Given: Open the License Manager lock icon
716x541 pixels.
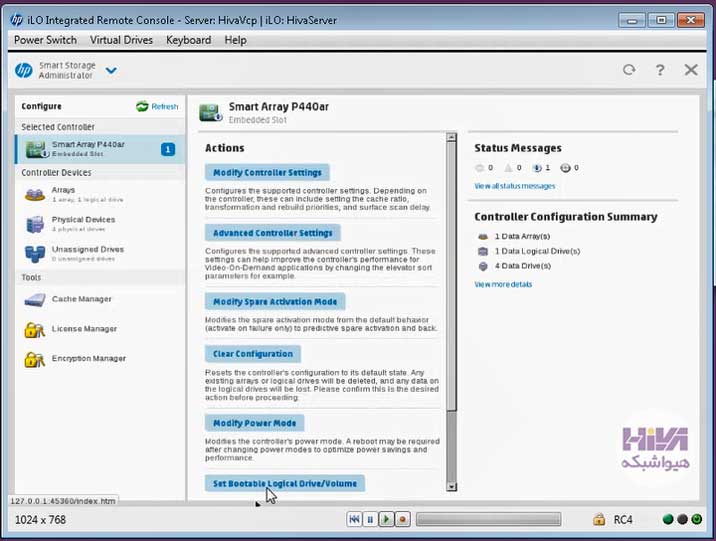Looking at the screenshot, I should 35,330.
